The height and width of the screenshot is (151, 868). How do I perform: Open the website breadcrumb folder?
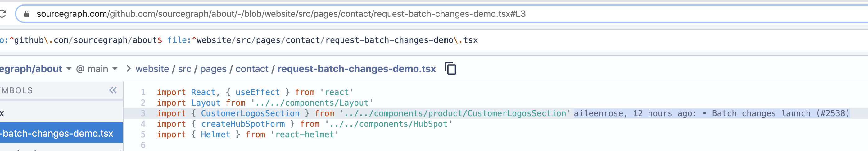[152, 69]
